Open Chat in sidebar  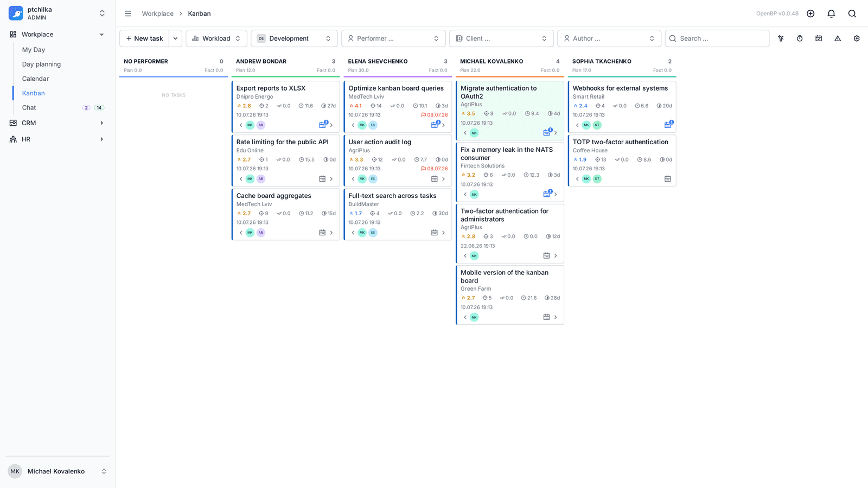tap(29, 108)
